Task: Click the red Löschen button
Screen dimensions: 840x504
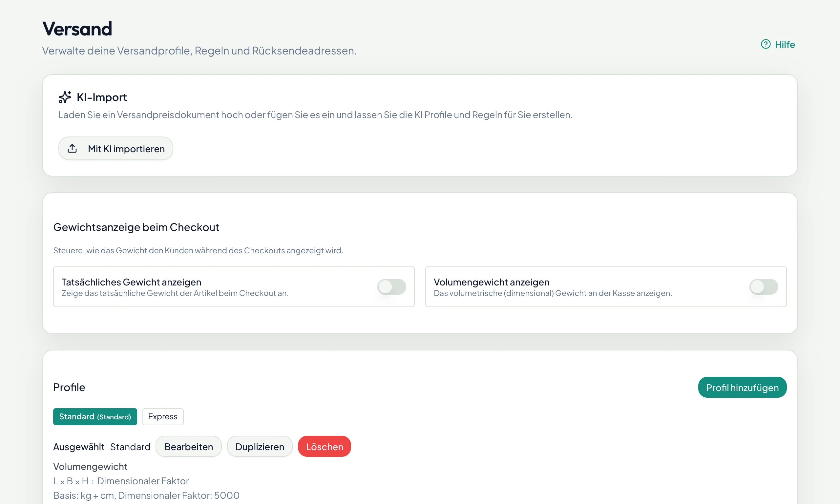Action: pos(324,446)
